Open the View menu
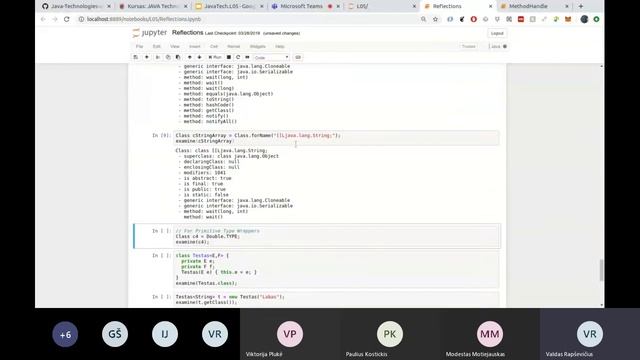Screen dimensions: 640x360 tap(175, 47)
